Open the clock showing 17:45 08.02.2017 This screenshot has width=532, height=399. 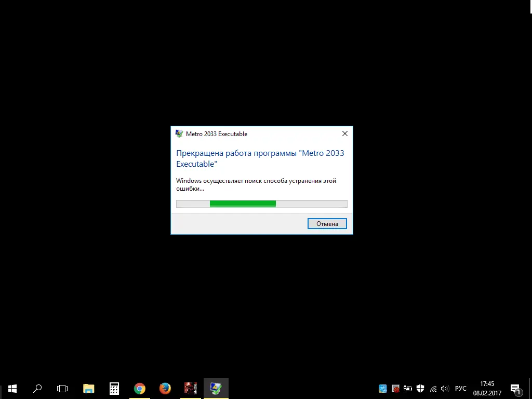click(x=487, y=389)
